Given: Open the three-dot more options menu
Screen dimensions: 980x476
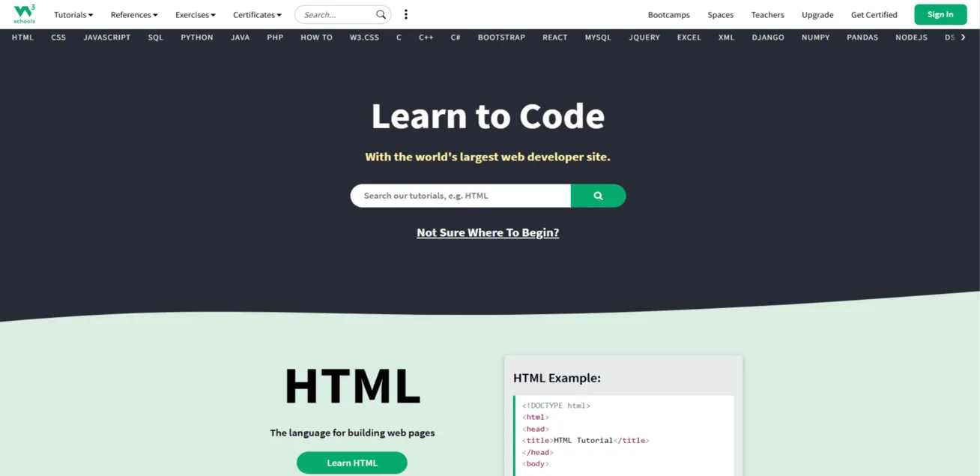Looking at the screenshot, I should point(406,14).
